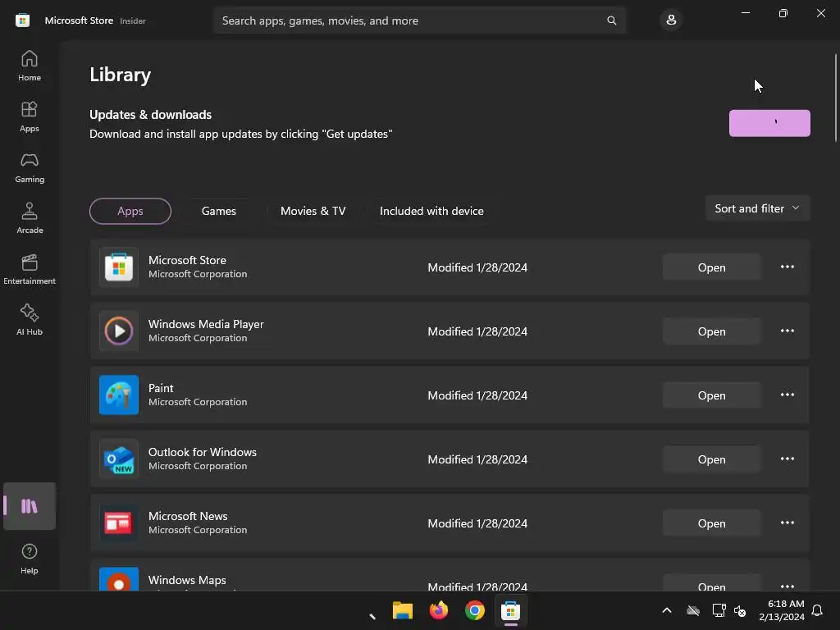The height and width of the screenshot is (630, 840).
Task: Open more options for Paint
Action: [787, 395]
